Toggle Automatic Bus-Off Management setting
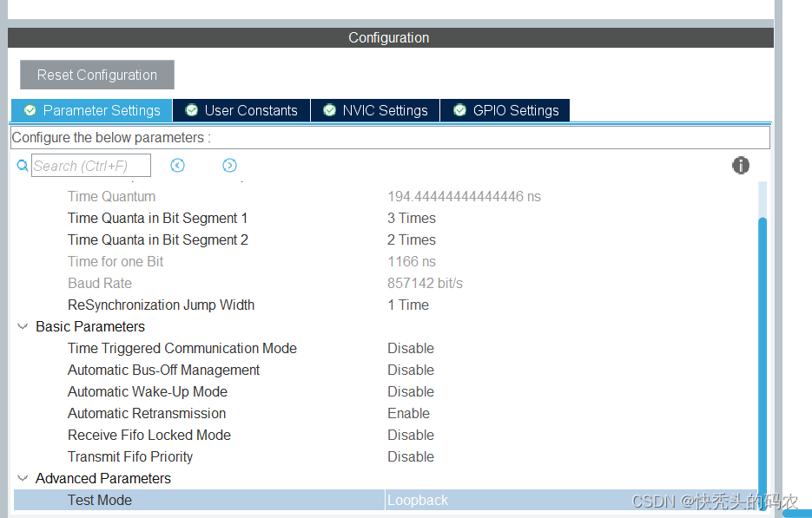 [411, 370]
